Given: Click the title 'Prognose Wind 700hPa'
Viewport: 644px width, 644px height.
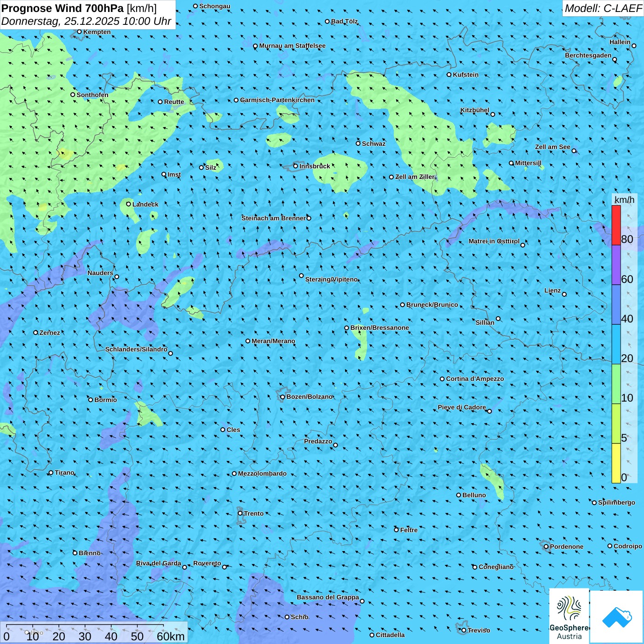Looking at the screenshot, I should coord(63,8).
